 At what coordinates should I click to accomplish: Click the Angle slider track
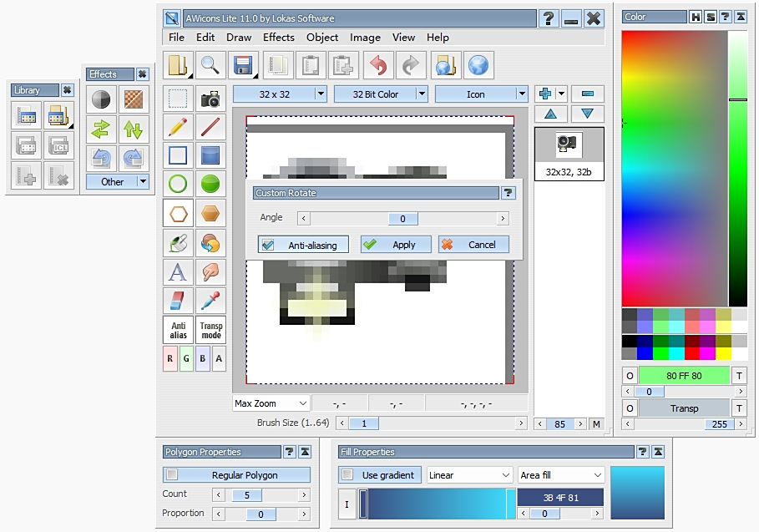402,218
